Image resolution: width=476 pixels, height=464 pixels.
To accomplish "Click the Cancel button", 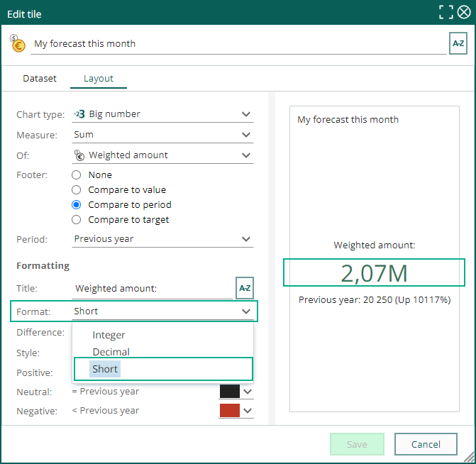I will coord(426,444).
